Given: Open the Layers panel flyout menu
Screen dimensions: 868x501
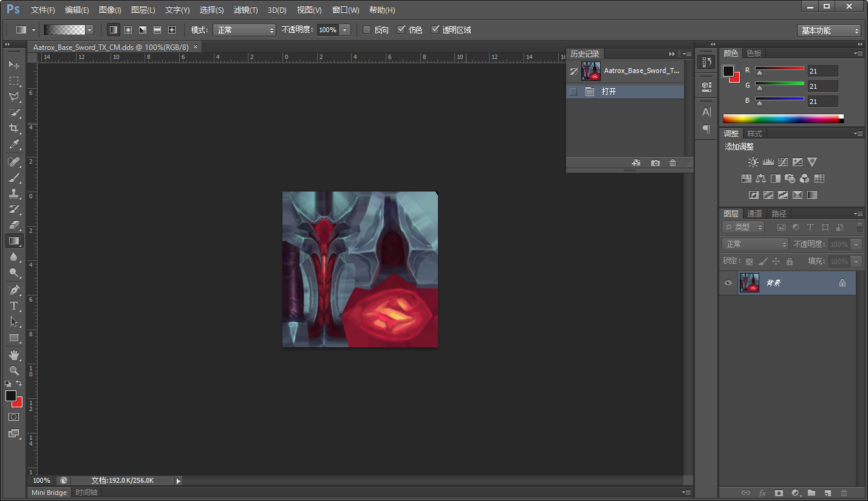Looking at the screenshot, I should coord(858,214).
